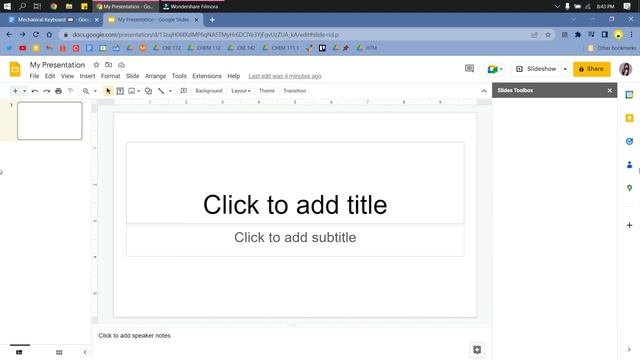This screenshot has width=640, height=360.
Task: Open new slide layout dropdown arrow
Action: [x=24, y=91]
